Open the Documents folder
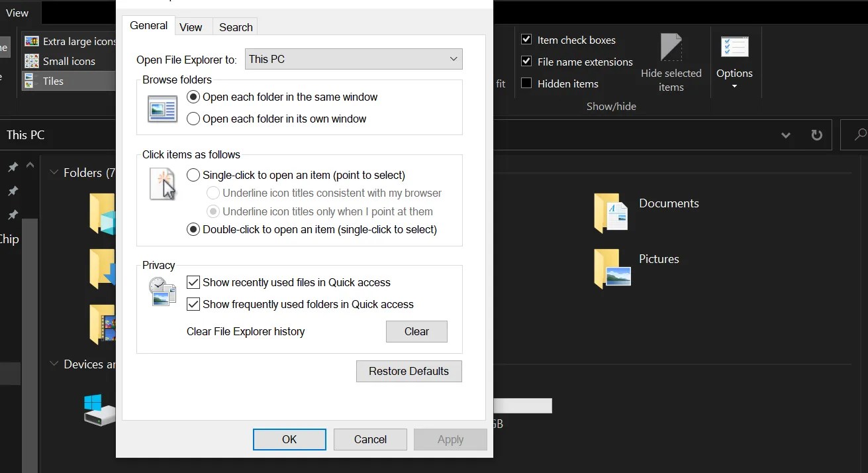This screenshot has height=473, width=868. pos(669,203)
